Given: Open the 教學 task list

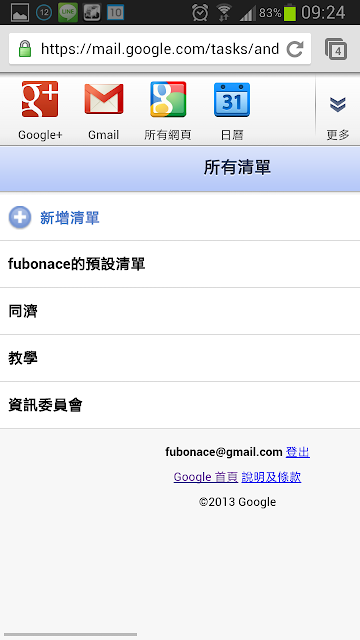Looking at the screenshot, I should [180, 358].
